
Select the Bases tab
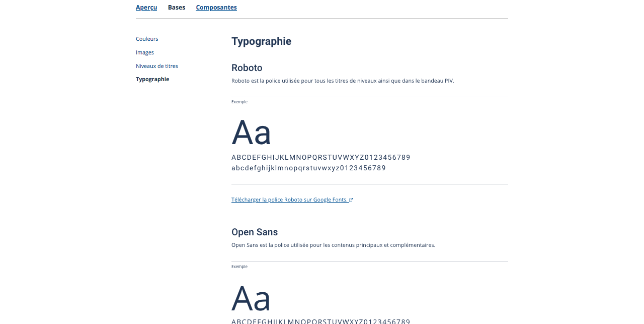tap(177, 8)
